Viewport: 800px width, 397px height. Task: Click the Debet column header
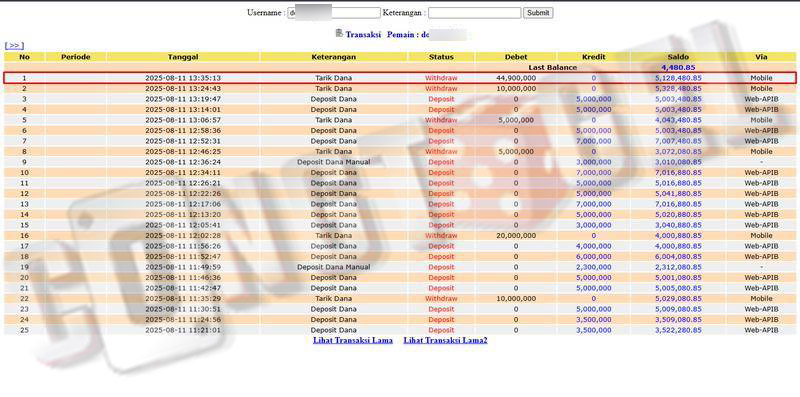click(516, 57)
